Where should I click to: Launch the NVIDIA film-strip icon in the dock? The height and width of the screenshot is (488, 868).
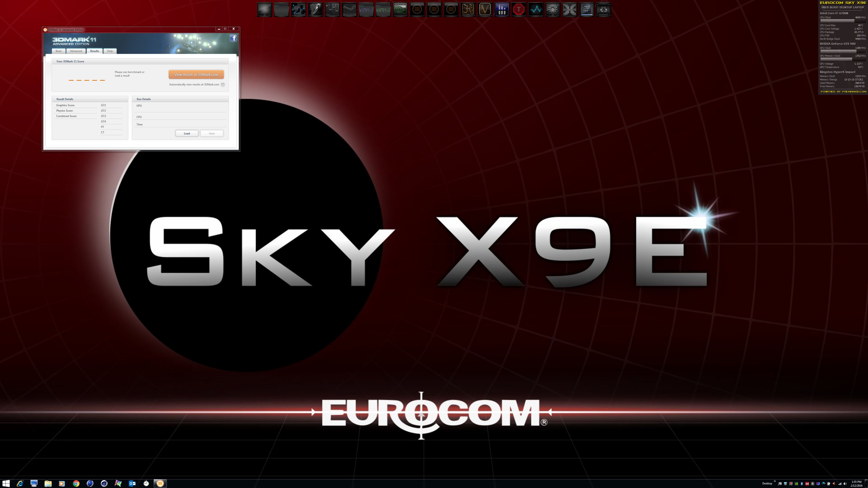tap(400, 9)
